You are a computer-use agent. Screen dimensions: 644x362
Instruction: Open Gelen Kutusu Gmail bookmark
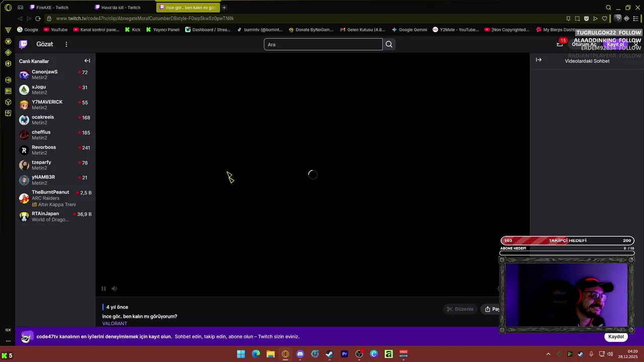(x=362, y=30)
